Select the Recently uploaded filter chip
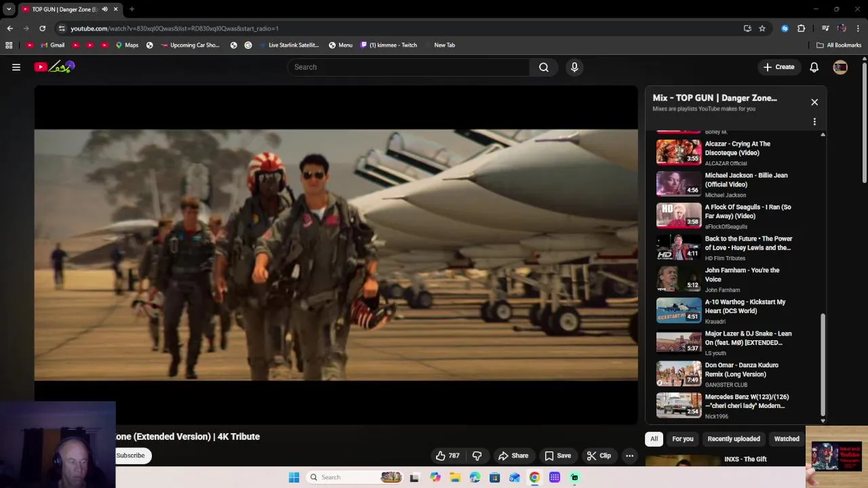The image size is (868, 488). (x=734, y=439)
